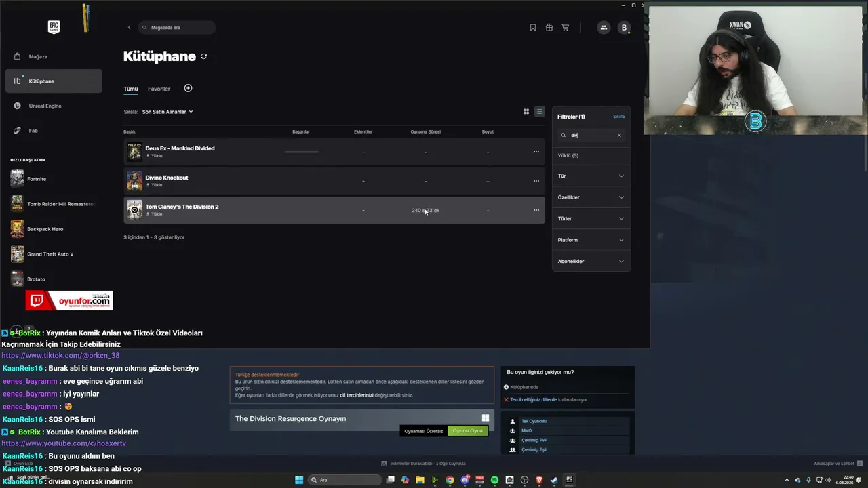Toggle the Yüklü (5) installed filter

pyautogui.click(x=568, y=156)
